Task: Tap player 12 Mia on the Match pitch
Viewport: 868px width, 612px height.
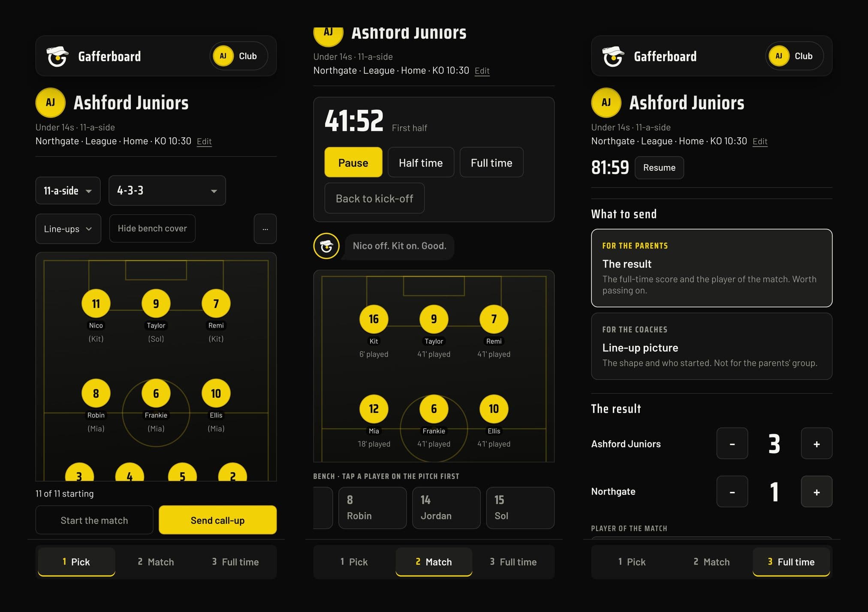Action: (x=374, y=409)
